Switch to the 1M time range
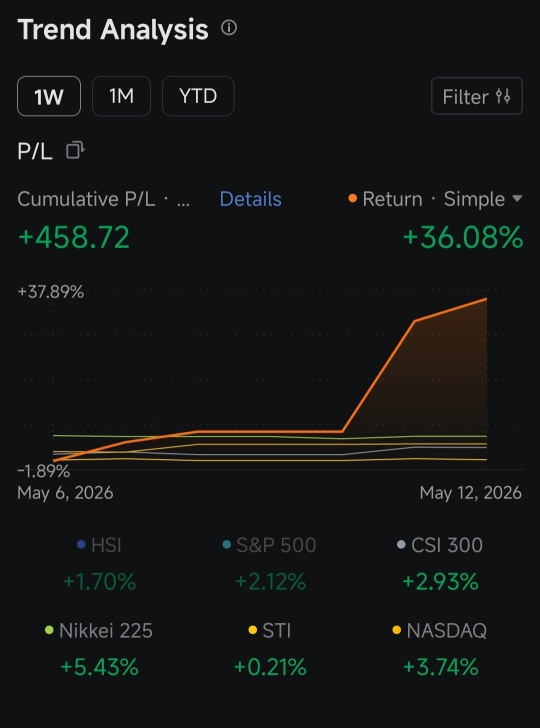The width and height of the screenshot is (540, 728). [121, 96]
